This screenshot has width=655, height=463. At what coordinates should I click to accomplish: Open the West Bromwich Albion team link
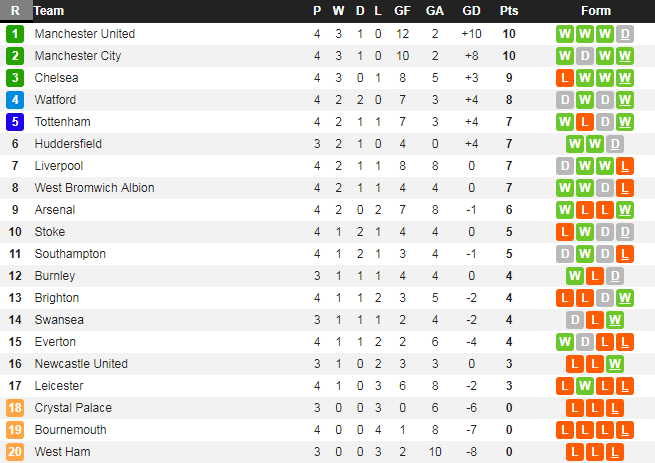coord(93,188)
